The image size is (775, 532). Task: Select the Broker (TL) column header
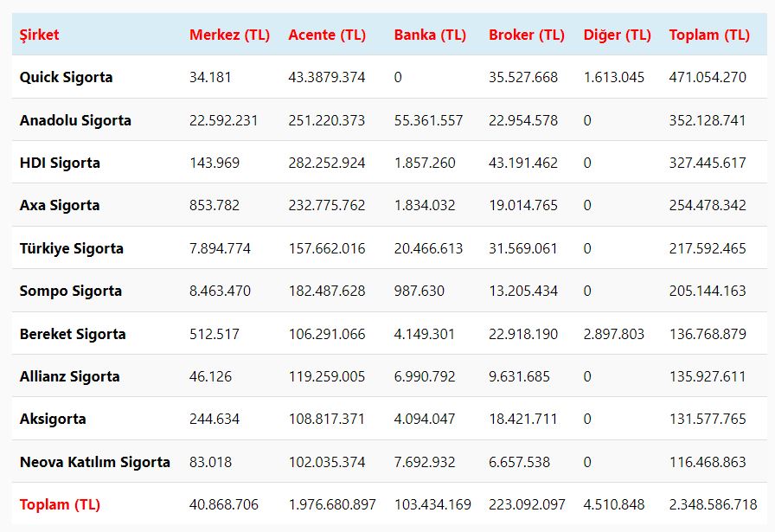(x=526, y=35)
